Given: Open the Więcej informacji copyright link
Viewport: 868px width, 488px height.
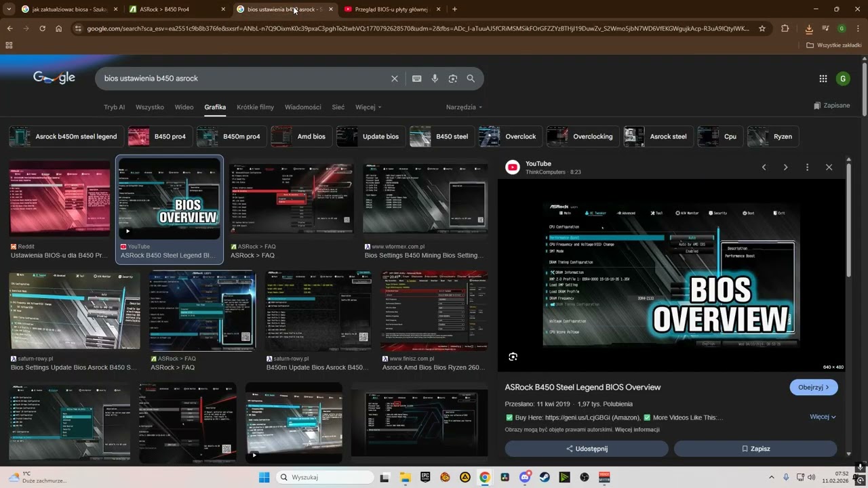Looking at the screenshot, I should 637,430.
